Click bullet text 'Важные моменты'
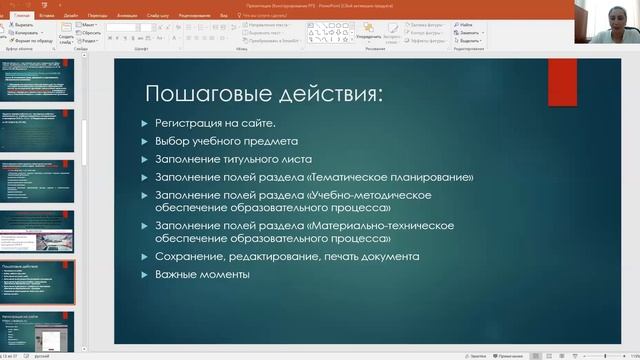640x360 pixels. [x=202, y=274]
